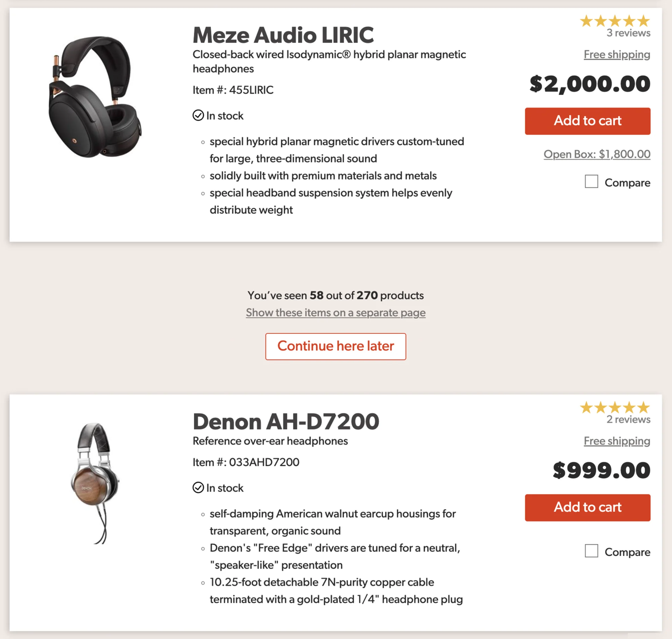Image resolution: width=672 pixels, height=639 pixels.
Task: Click Free shipping link for Meze LIRIC
Action: (x=617, y=54)
